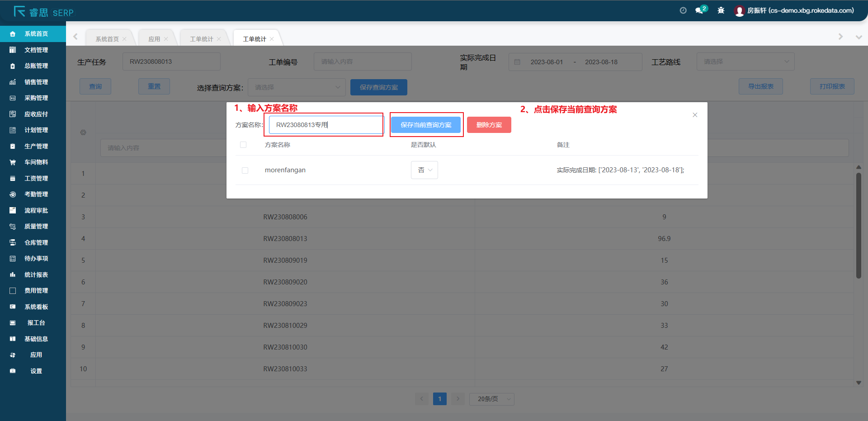Open 生产管理 from the sidebar
The image size is (868, 421).
coord(36,146)
